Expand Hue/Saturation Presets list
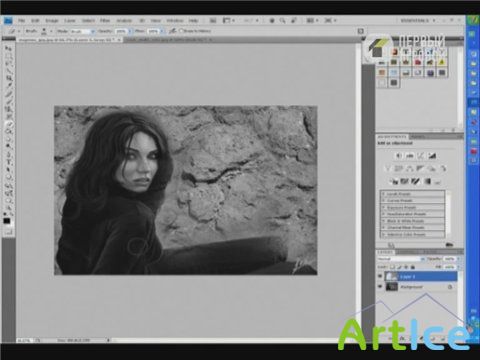 tap(383, 214)
